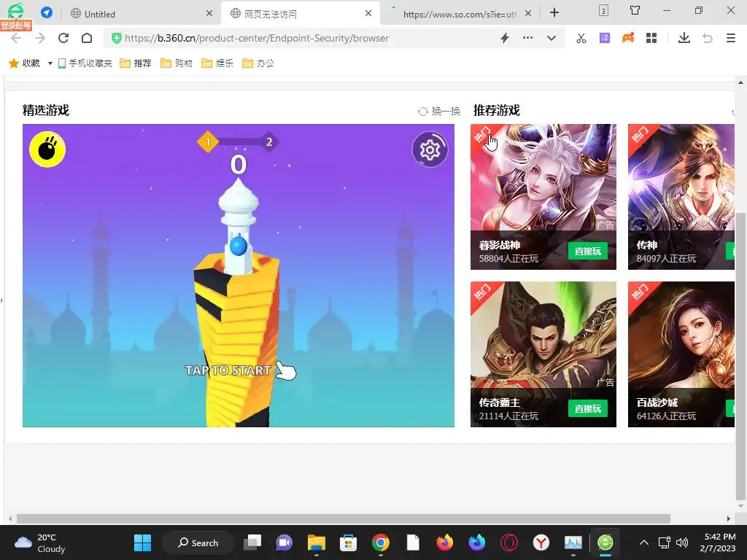Click the address bar URL field
Viewport: 747px width, 560px height.
[x=305, y=38]
